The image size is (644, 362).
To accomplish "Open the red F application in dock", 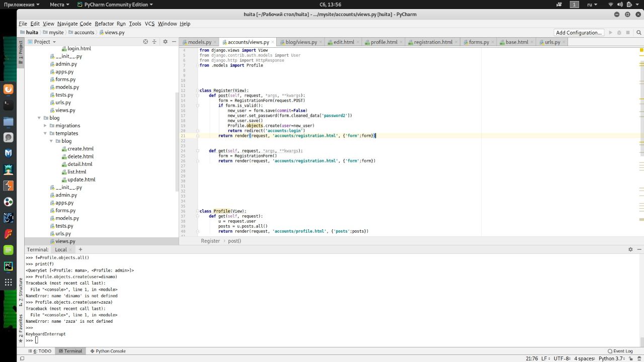I will pos(8,234).
